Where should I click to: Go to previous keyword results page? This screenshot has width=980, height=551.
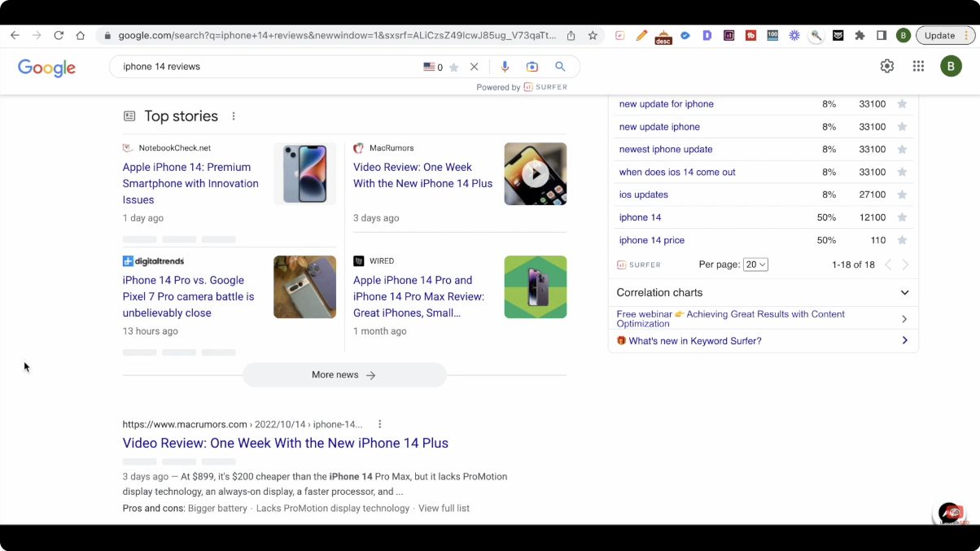click(888, 265)
